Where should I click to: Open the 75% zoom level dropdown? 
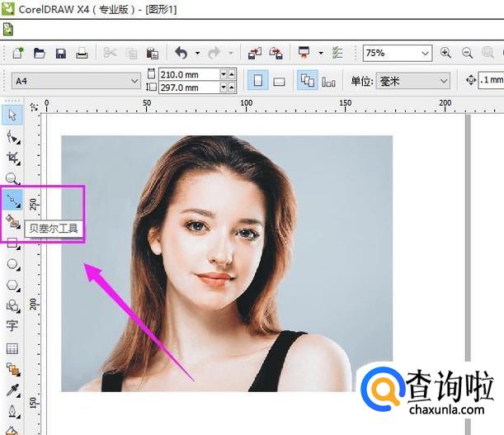pos(425,53)
